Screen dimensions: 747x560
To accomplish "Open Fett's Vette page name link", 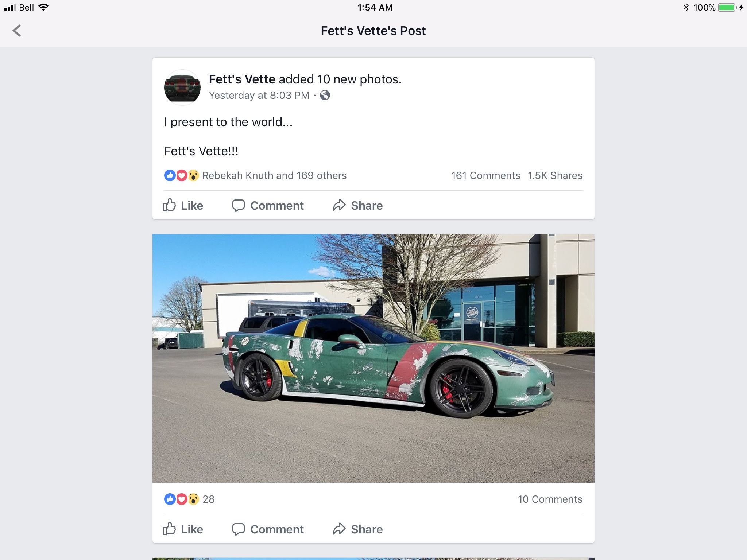I will [x=242, y=79].
